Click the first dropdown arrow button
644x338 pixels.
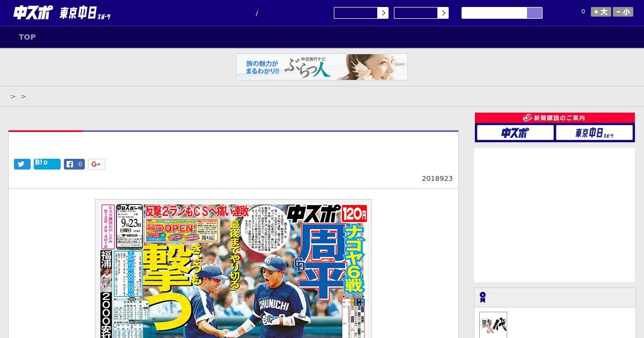point(383,13)
